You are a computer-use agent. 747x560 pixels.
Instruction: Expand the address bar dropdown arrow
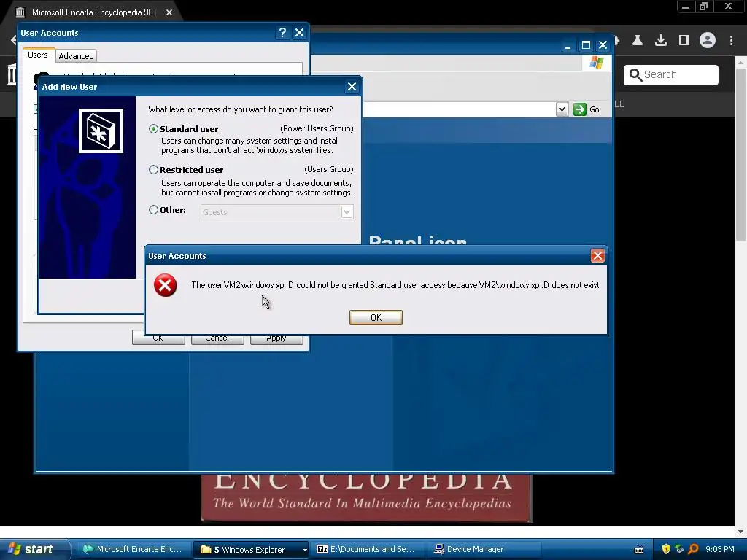[x=562, y=109]
